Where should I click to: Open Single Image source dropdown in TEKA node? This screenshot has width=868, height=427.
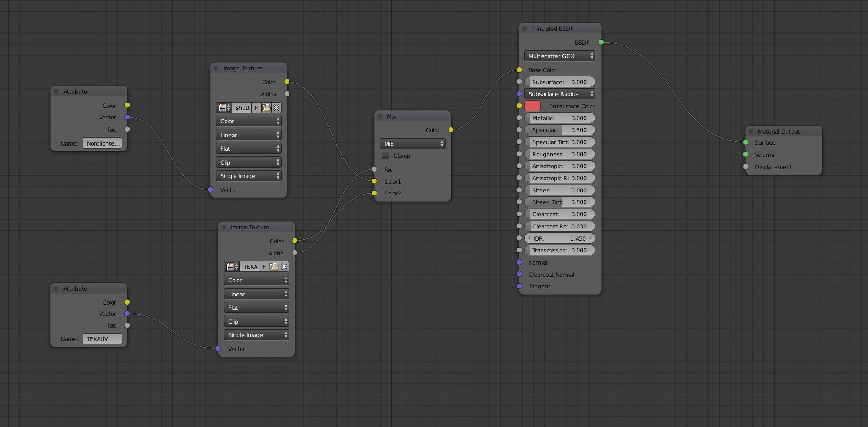tap(256, 335)
